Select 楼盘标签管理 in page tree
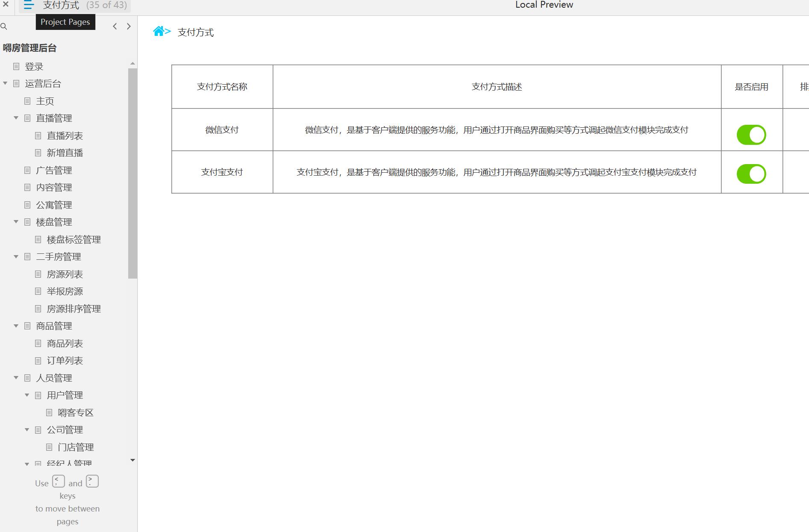The width and height of the screenshot is (809, 532). tap(74, 239)
